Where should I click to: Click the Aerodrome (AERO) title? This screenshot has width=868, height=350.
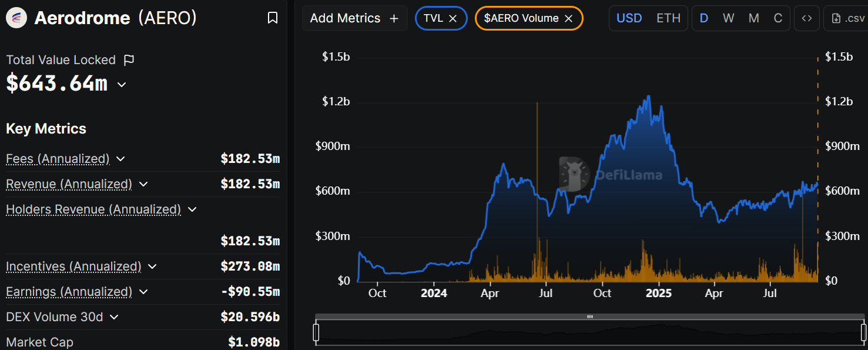click(x=115, y=18)
